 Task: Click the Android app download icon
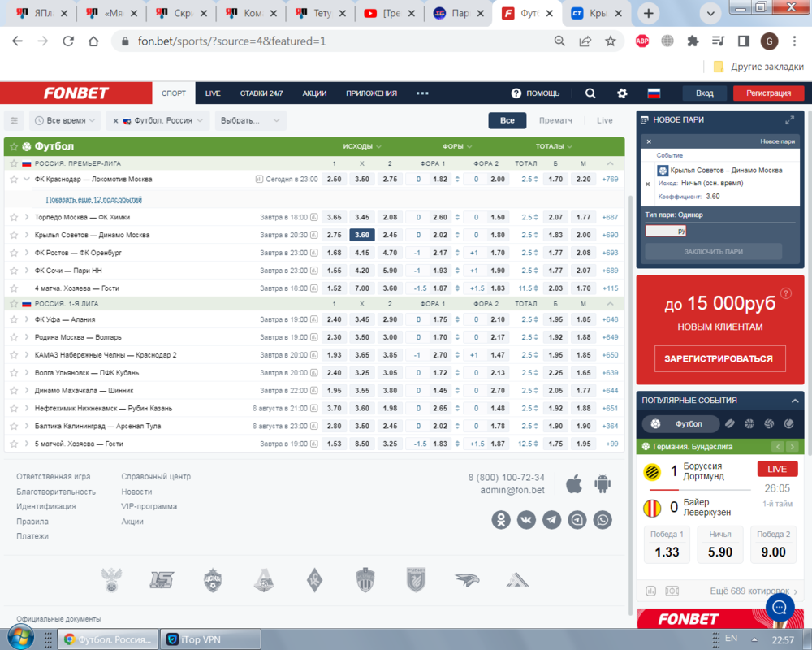point(603,484)
